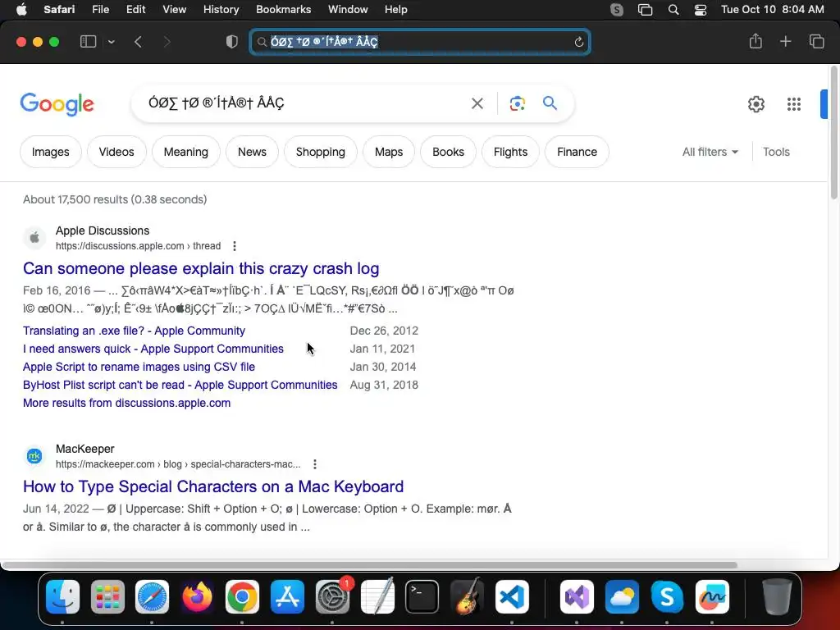Viewport: 840px width, 630px height.
Task: Show the tab overview icon
Action: 816,42
